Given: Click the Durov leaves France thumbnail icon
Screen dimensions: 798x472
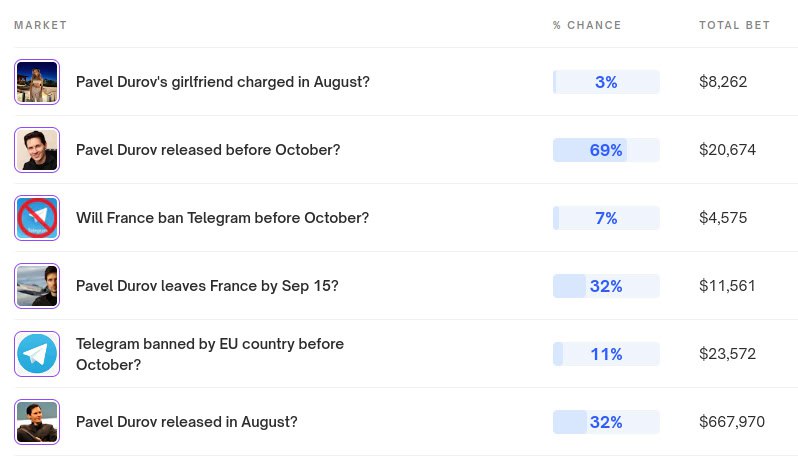Looking at the screenshot, I should [37, 286].
